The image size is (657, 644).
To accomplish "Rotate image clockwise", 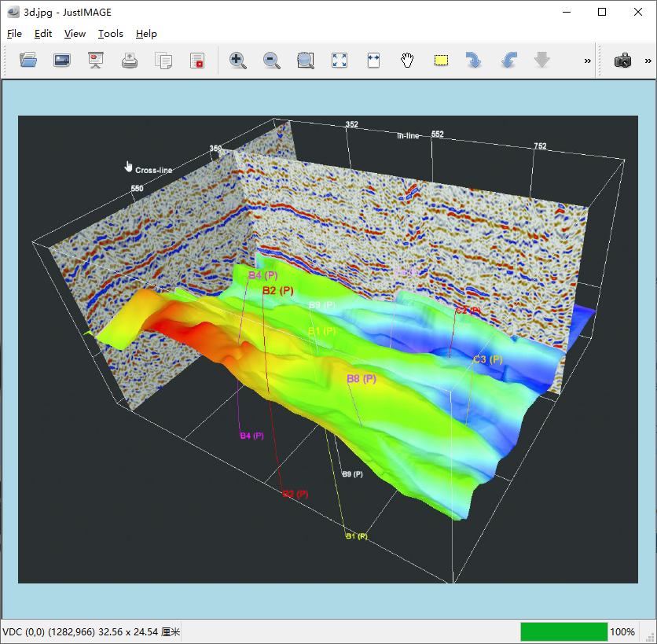I will pos(474,61).
